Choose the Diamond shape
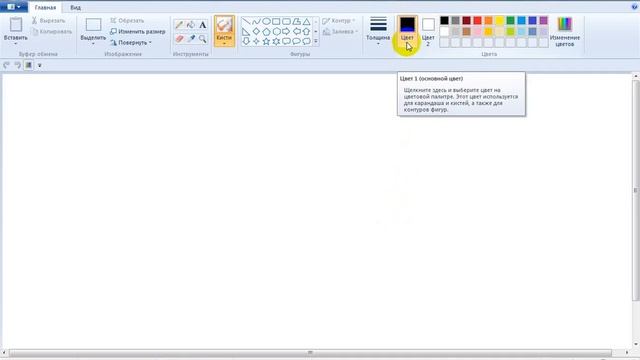640x360 pixels. (256, 31)
